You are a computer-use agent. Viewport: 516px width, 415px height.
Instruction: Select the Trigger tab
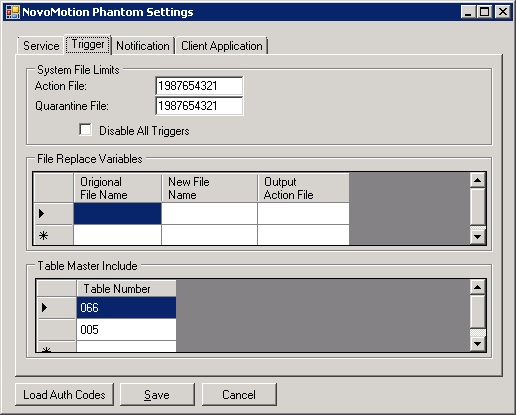click(x=88, y=44)
